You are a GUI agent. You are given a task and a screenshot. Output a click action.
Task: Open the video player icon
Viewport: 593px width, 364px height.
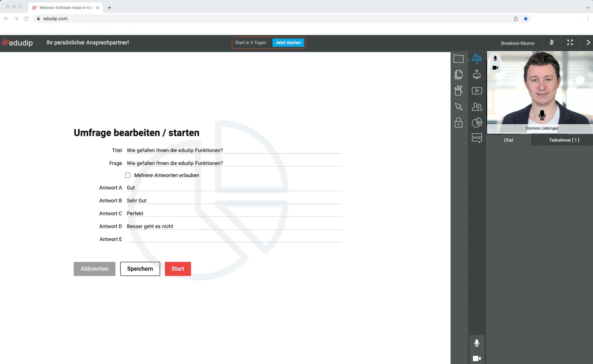476,91
